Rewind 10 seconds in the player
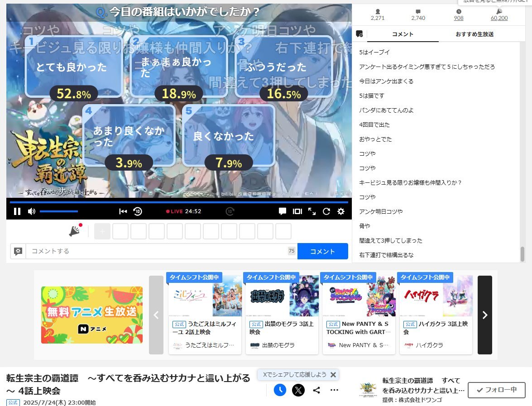The width and height of the screenshot is (532, 406). [x=137, y=211]
